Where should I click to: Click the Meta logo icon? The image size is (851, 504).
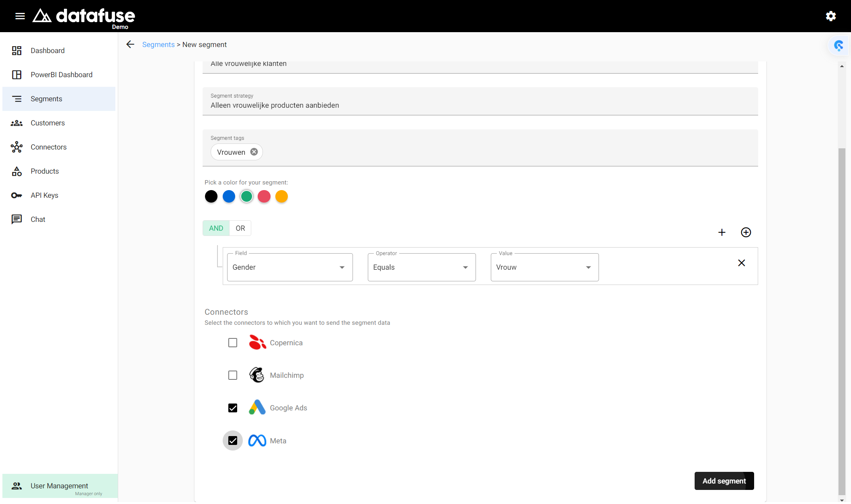[257, 440]
